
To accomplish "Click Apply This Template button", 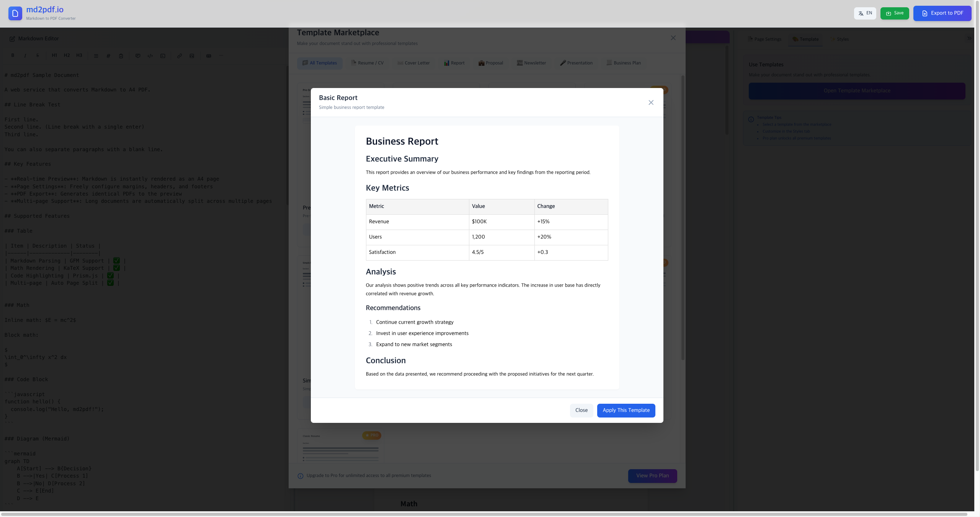I will (626, 410).
